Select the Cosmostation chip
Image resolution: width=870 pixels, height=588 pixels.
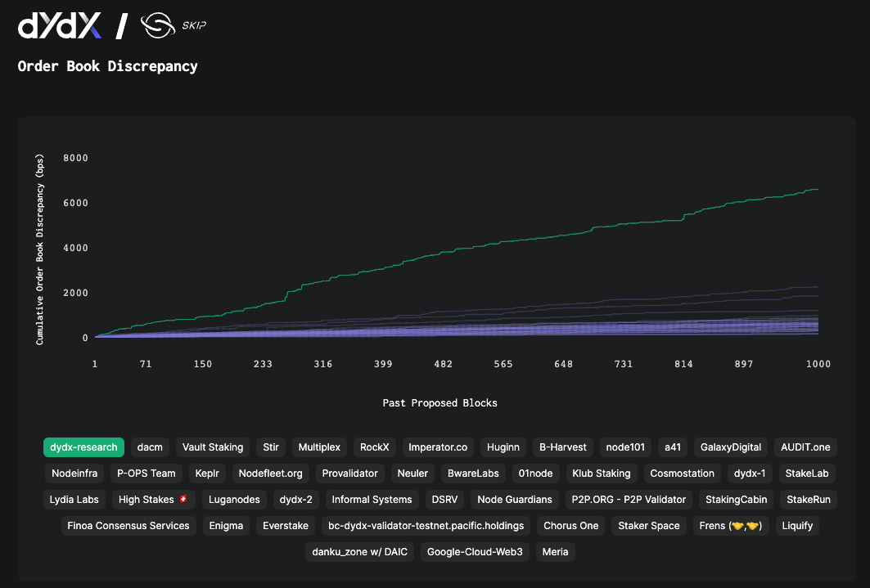682,474
